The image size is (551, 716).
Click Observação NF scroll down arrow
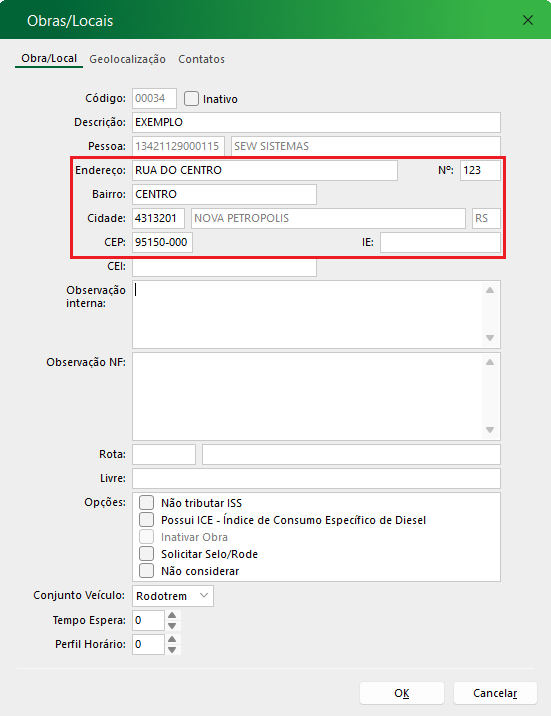tap(490, 430)
